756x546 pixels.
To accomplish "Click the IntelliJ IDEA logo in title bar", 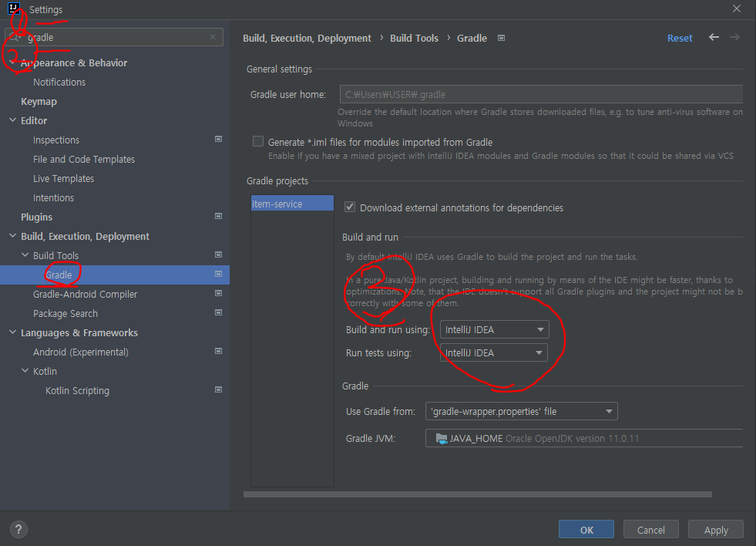I will [14, 8].
